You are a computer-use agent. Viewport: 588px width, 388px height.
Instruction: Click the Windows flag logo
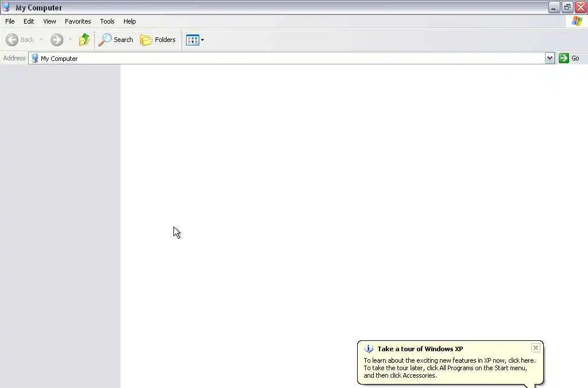pyautogui.click(x=577, y=21)
